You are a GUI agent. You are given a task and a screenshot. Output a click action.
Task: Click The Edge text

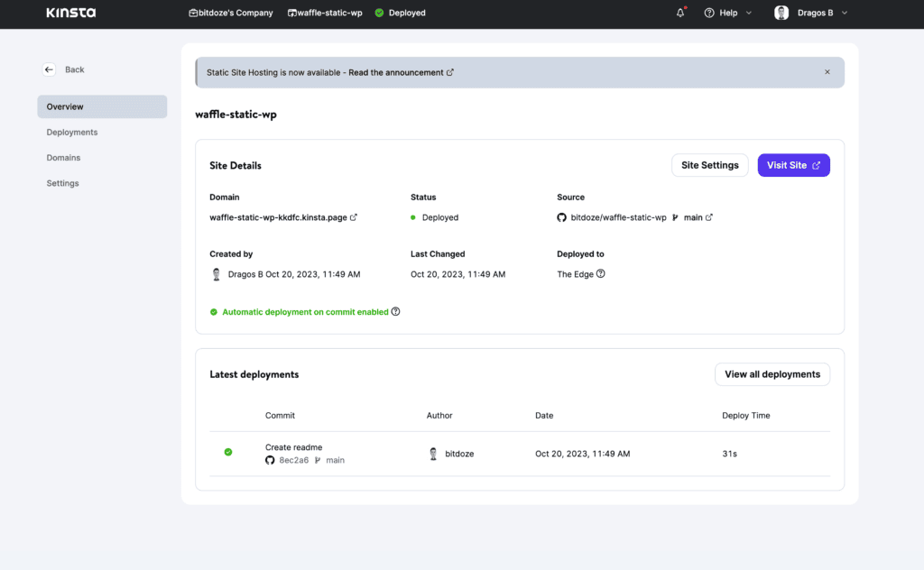pyautogui.click(x=575, y=274)
